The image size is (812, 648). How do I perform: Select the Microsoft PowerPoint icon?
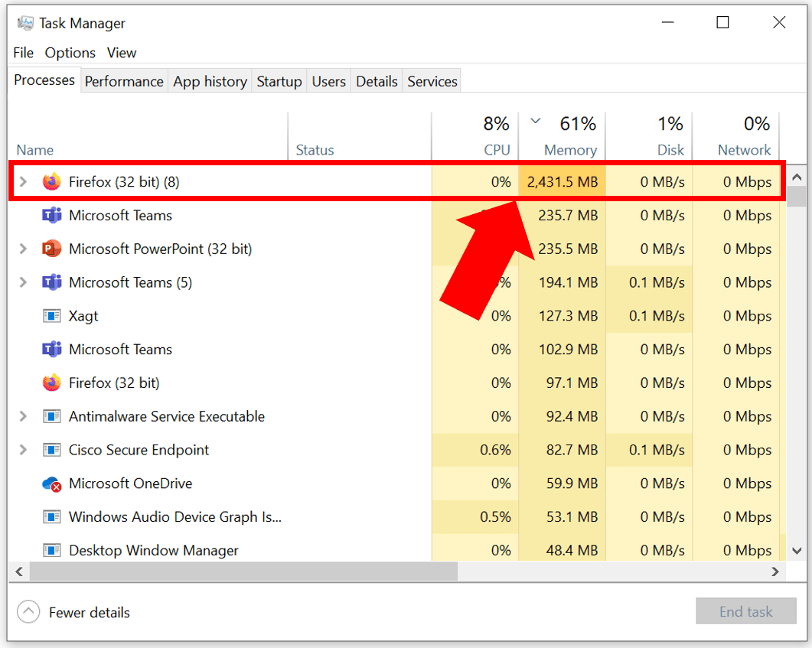coord(52,249)
